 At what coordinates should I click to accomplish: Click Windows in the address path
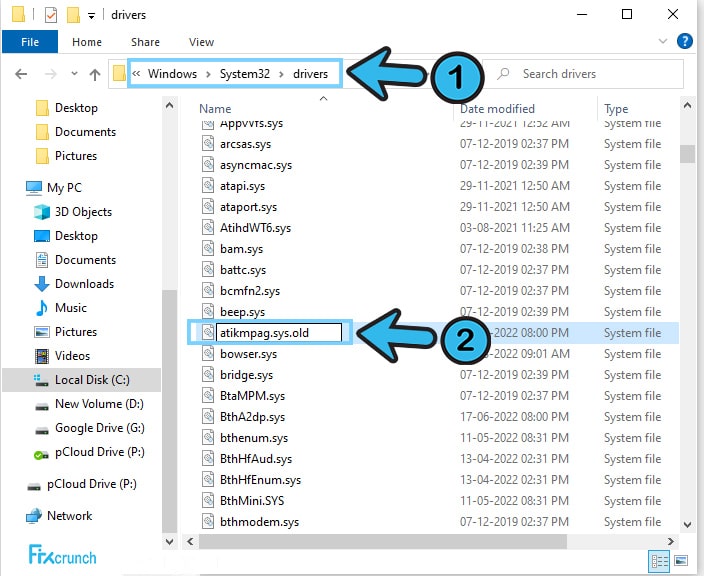point(172,74)
